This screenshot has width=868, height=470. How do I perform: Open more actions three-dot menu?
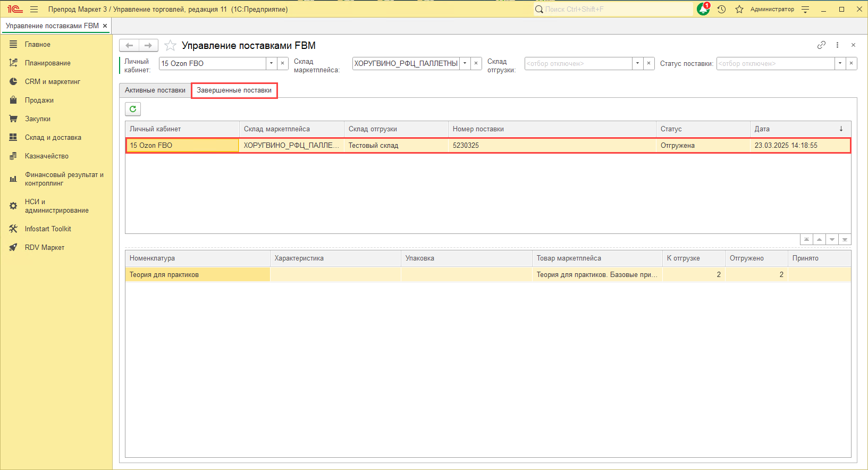point(837,45)
